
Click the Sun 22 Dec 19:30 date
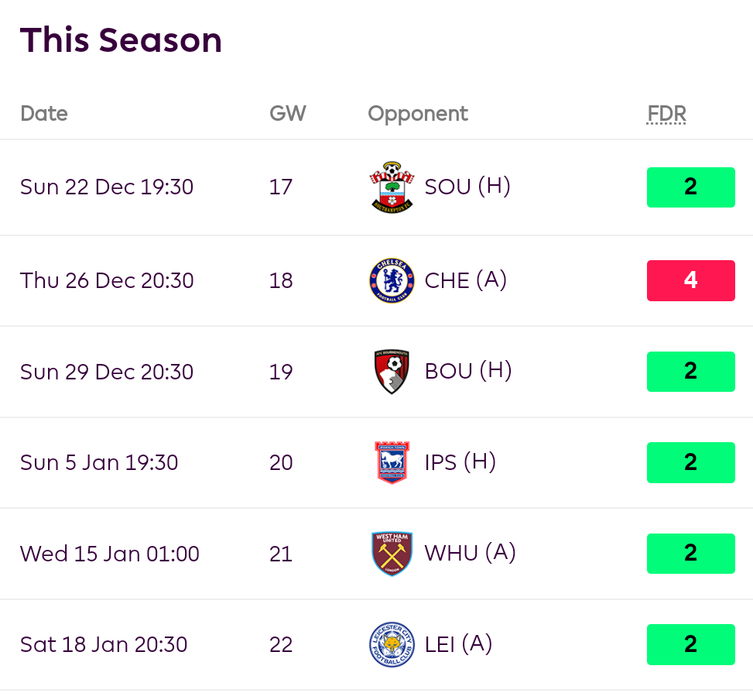pyautogui.click(x=107, y=187)
